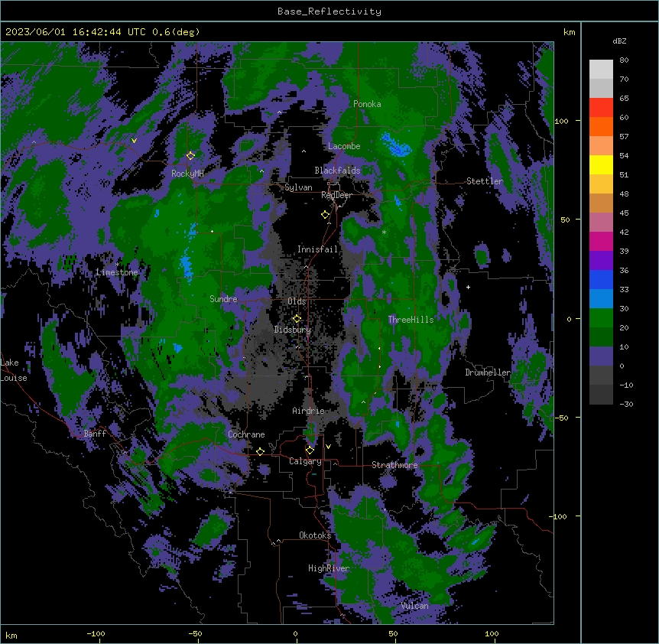The width and height of the screenshot is (659, 644).
Task: Click the white plus marker west of Drumheller region
Action: tap(468, 287)
